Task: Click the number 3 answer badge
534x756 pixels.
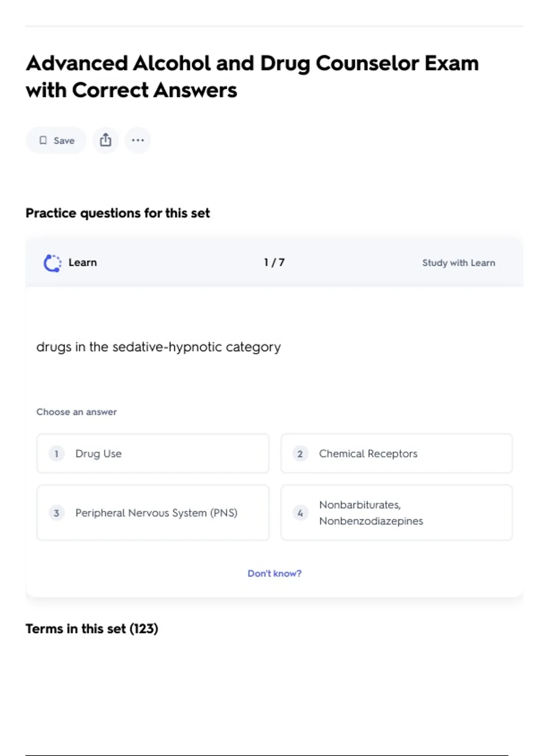Action: point(57,513)
